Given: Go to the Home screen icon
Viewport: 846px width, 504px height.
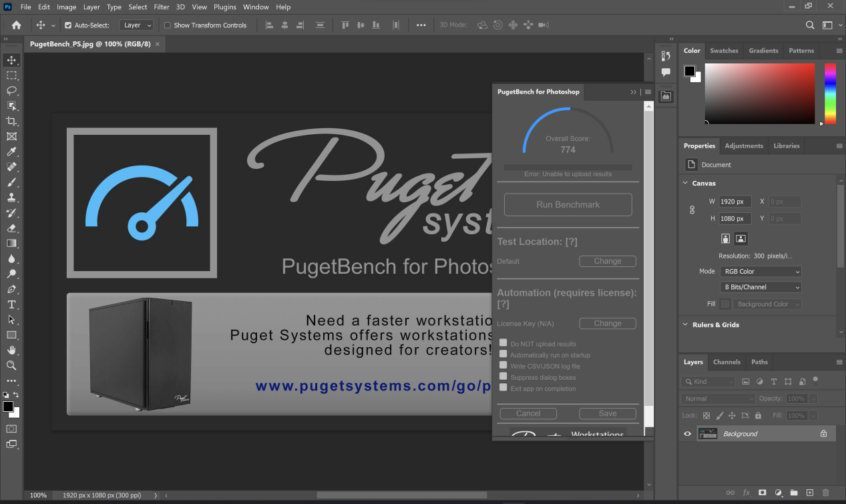Looking at the screenshot, I should pos(16,25).
